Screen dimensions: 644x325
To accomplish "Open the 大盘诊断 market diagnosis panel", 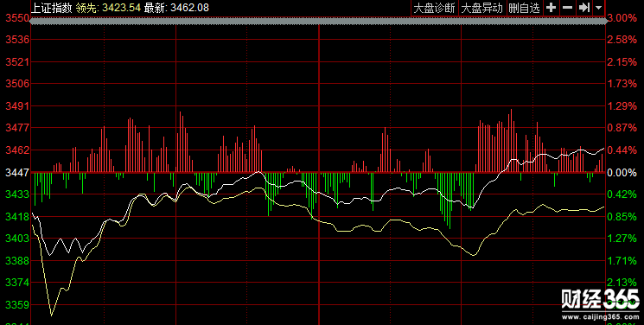I will pyautogui.click(x=435, y=9).
